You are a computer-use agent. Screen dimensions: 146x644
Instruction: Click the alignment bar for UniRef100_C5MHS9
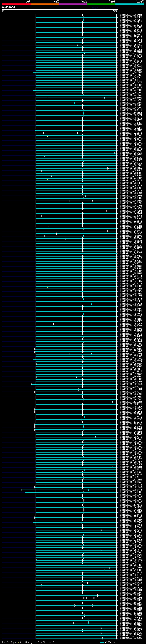76,45
